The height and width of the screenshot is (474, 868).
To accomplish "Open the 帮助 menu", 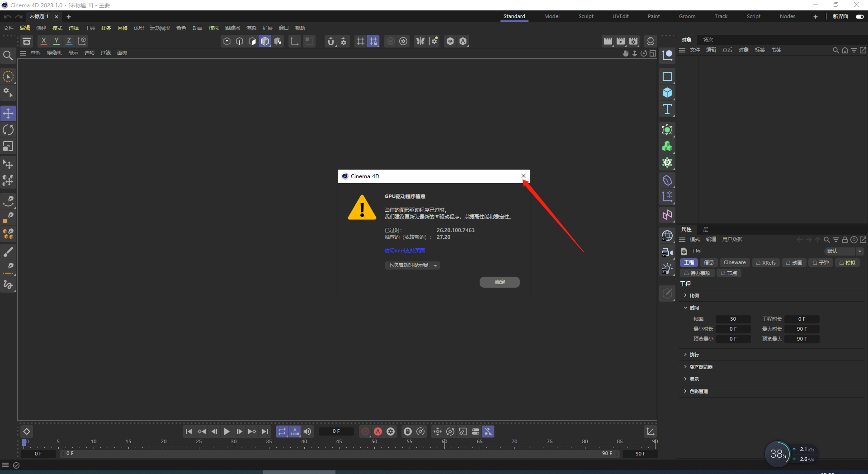I will tap(300, 28).
